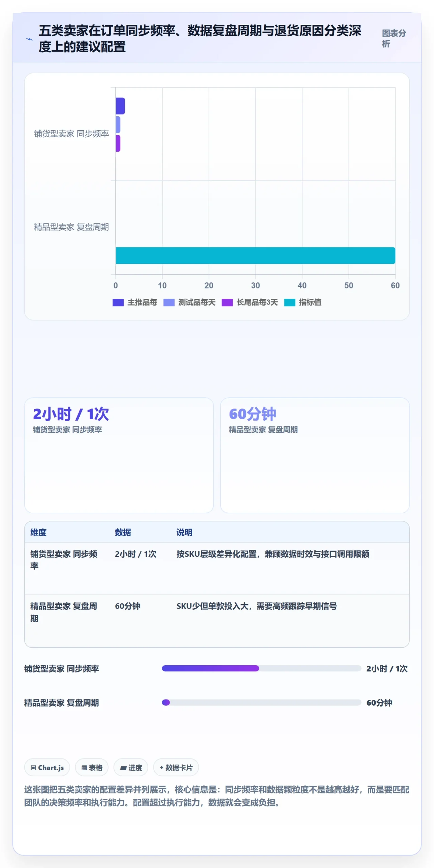This screenshot has height=868, width=434.
Task: Click the 数据卡片 tag
Action: point(176,767)
